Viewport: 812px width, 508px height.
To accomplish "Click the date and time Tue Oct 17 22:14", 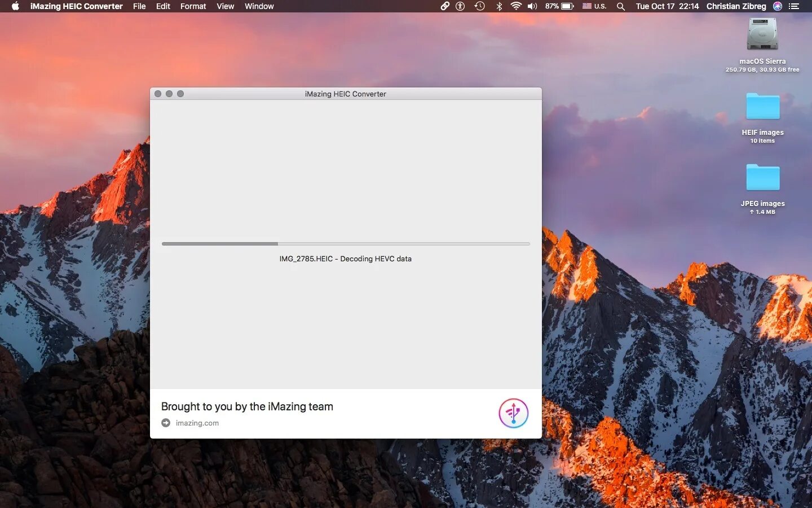I will pos(667,6).
